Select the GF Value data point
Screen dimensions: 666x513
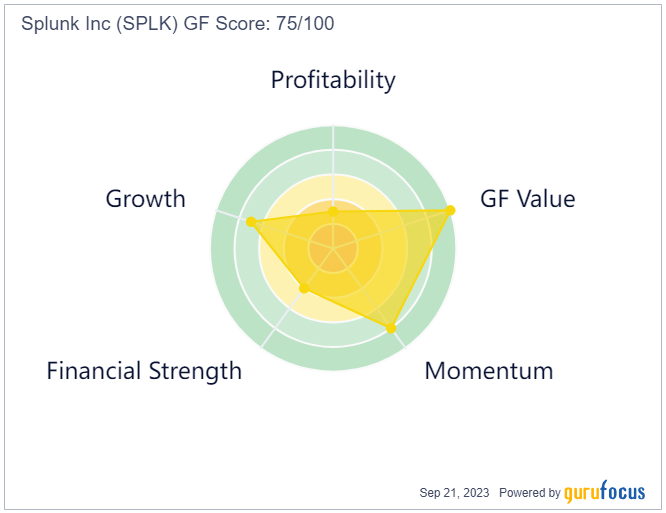(450, 210)
